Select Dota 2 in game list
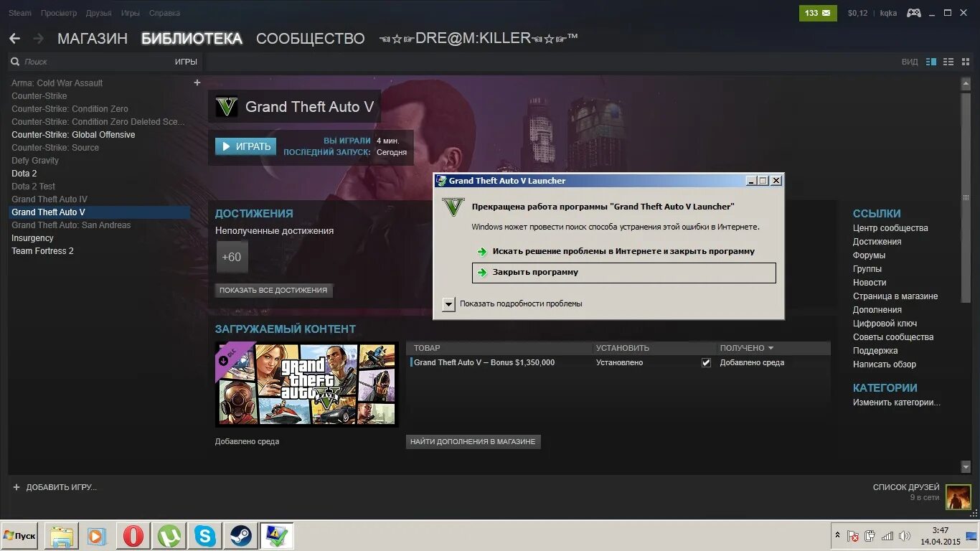 pos(24,174)
